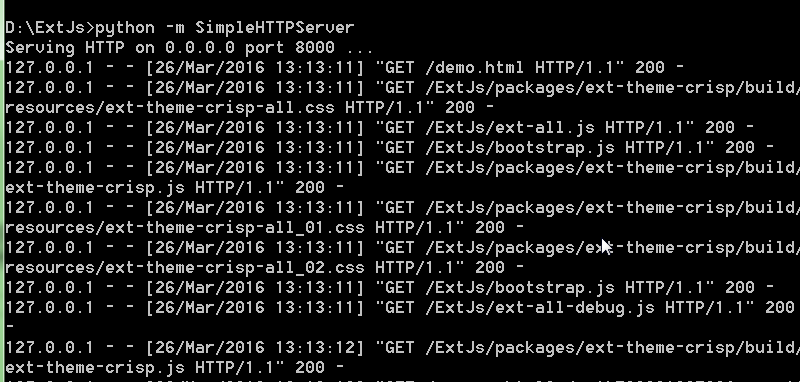Click ext-theme-crisp-all_02.css file name
800x382 pixels.
pos(235,268)
